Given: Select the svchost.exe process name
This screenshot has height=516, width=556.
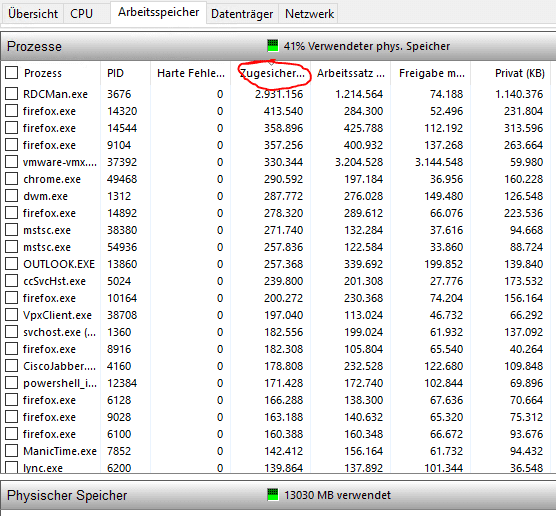Looking at the screenshot, I should coord(59,332).
